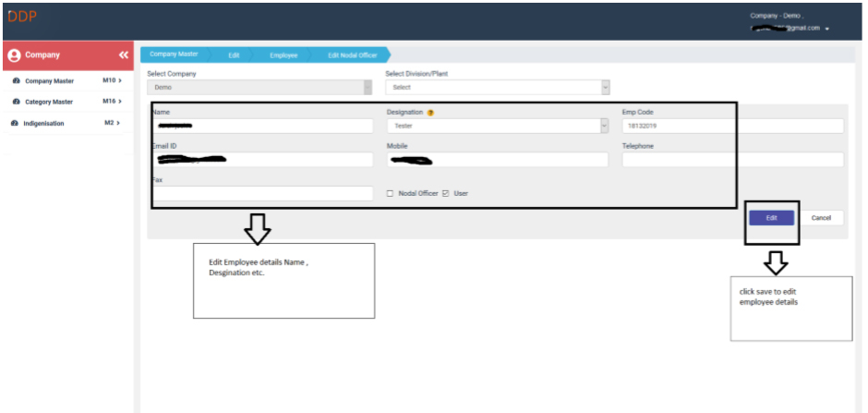This screenshot has height=413, width=868.
Task: Click into the Telephone field
Action: 732,160
